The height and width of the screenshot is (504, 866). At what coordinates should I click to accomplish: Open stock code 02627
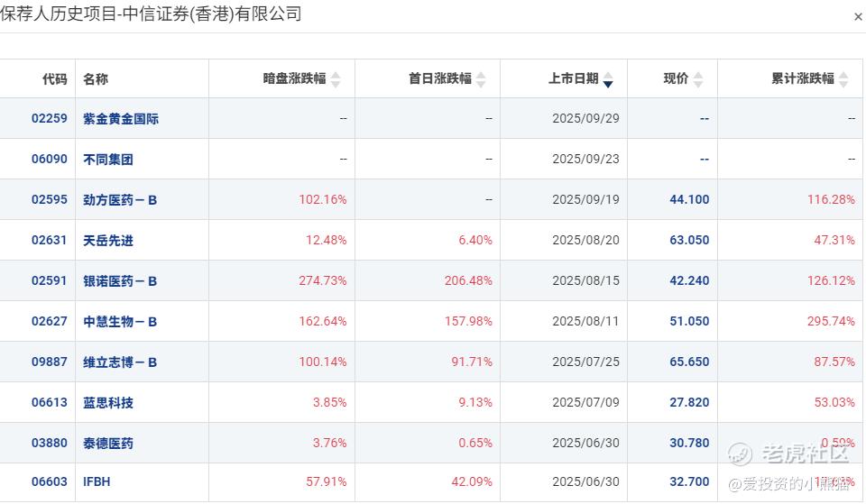[x=49, y=321]
